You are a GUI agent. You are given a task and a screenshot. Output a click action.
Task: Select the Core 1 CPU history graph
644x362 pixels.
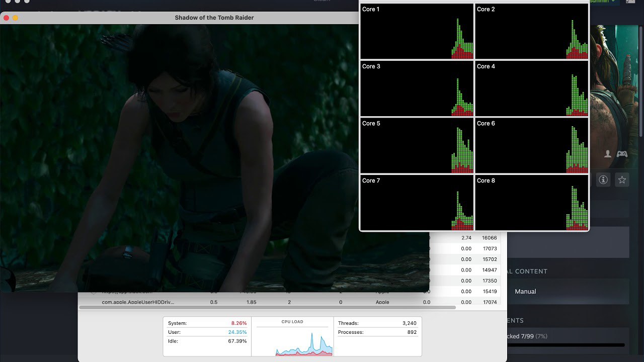[x=417, y=31]
